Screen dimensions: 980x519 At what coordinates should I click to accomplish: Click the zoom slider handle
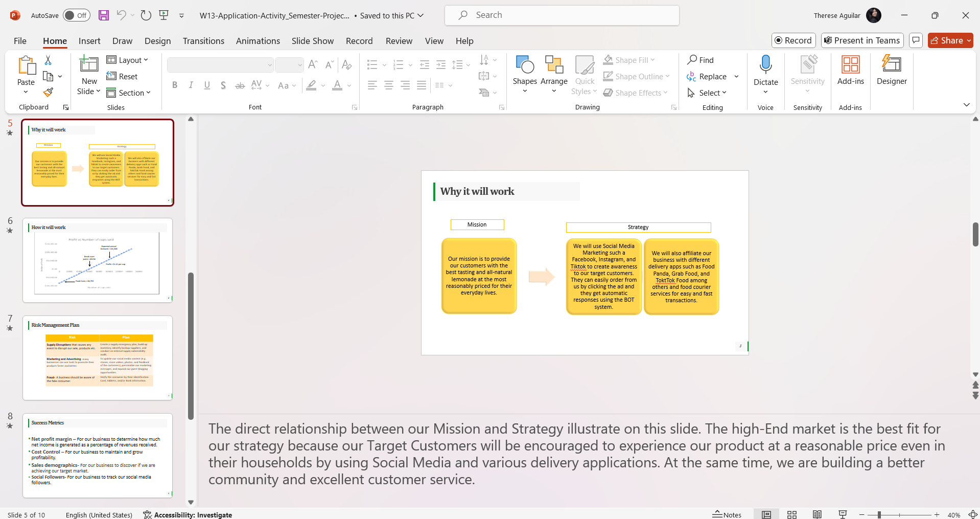pyautogui.click(x=879, y=515)
